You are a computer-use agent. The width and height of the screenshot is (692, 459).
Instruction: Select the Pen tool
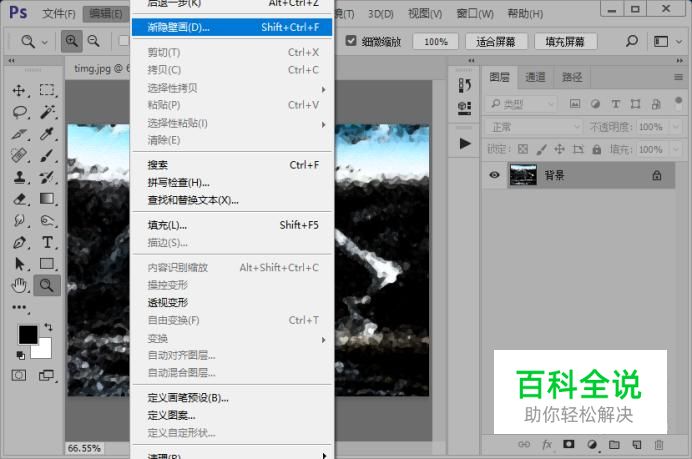[19, 242]
